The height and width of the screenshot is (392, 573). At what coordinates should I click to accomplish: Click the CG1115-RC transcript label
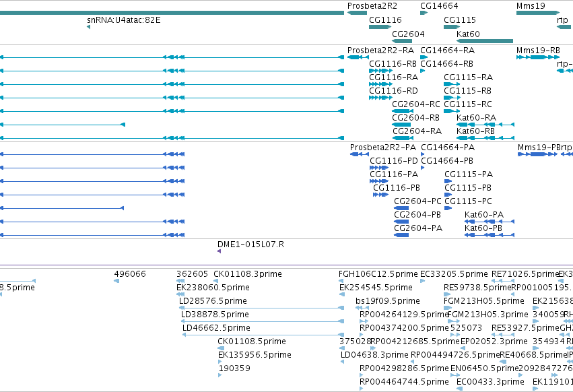pyautogui.click(x=468, y=104)
